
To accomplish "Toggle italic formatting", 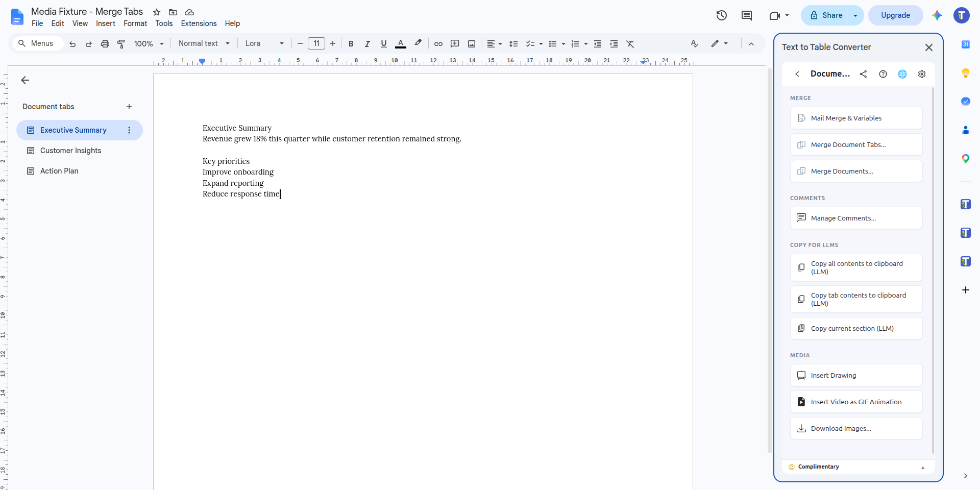I will (x=367, y=44).
